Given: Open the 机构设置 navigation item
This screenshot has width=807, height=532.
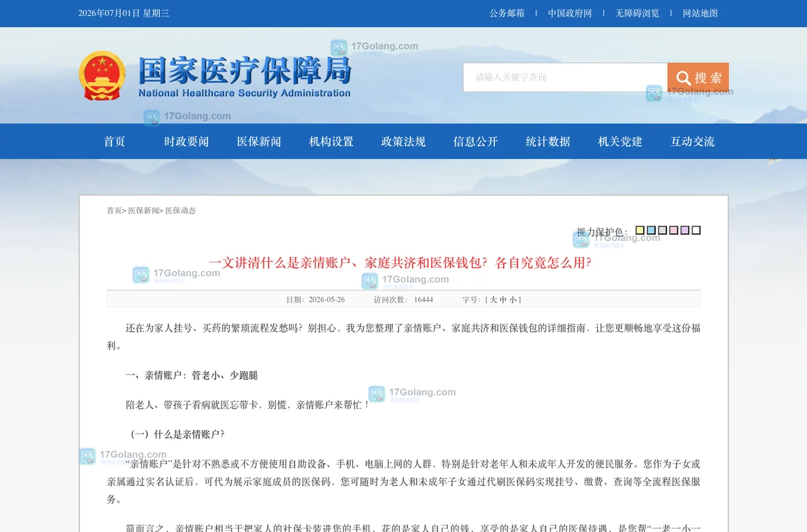Looking at the screenshot, I should point(331,141).
